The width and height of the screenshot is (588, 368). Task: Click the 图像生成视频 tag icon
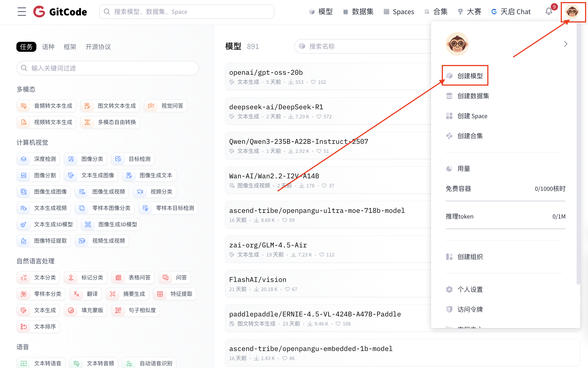coord(82,192)
